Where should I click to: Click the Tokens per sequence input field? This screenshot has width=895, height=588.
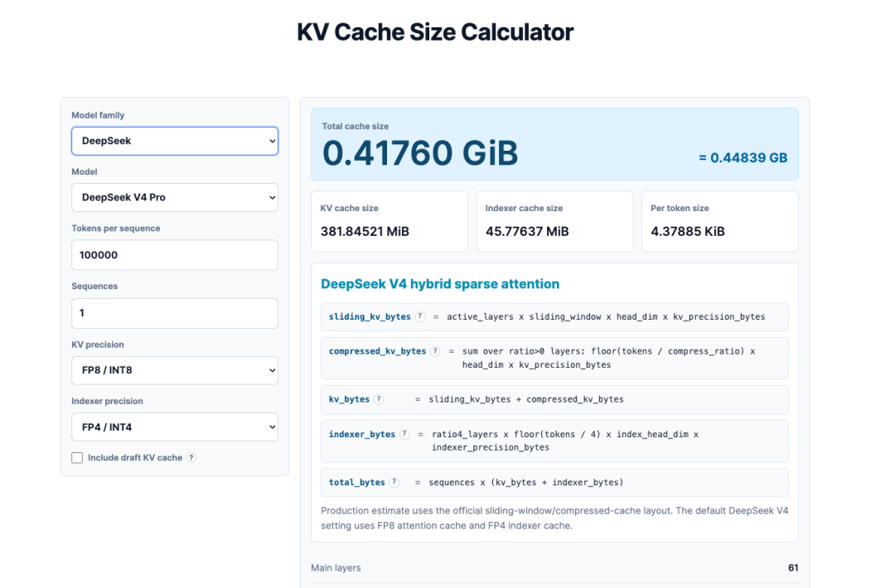[175, 255]
